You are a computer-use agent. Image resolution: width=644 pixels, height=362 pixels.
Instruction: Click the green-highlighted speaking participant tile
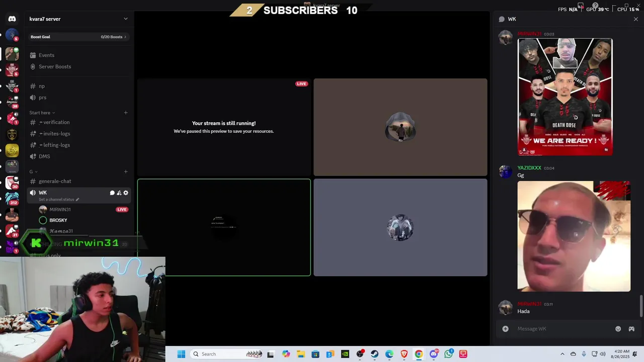(x=224, y=227)
